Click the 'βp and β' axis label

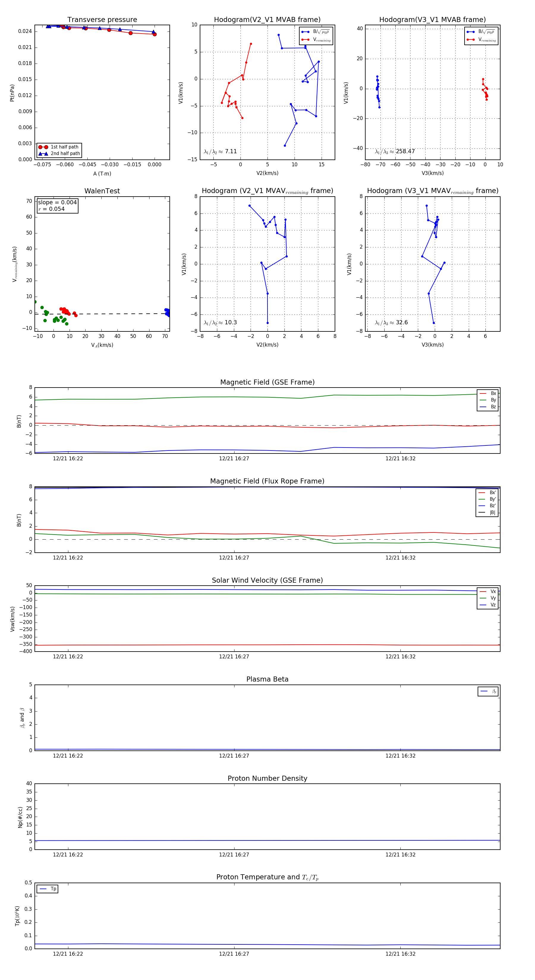(x=22, y=717)
